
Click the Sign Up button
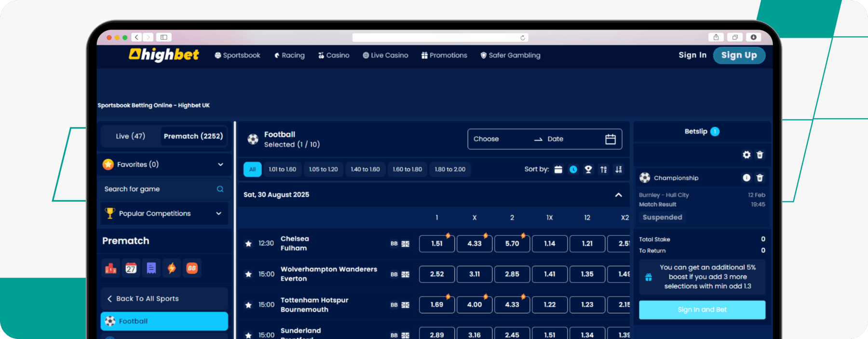point(739,55)
